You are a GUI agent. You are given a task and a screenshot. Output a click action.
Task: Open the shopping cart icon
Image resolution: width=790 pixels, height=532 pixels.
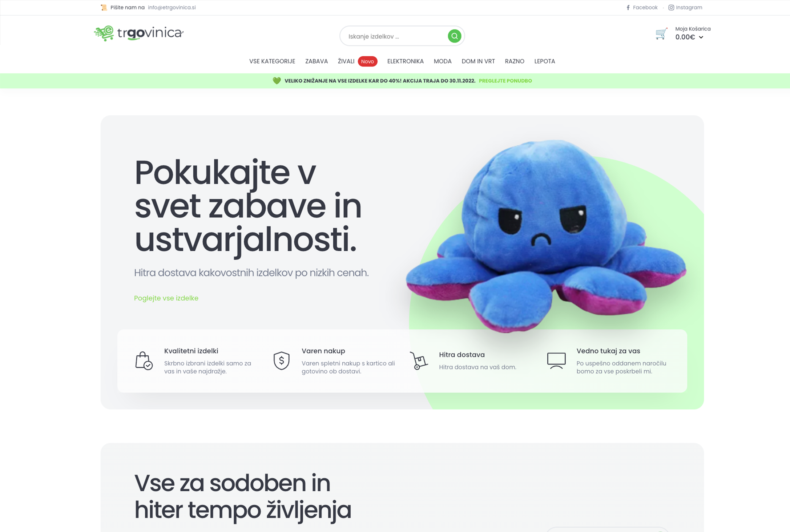tap(661, 33)
